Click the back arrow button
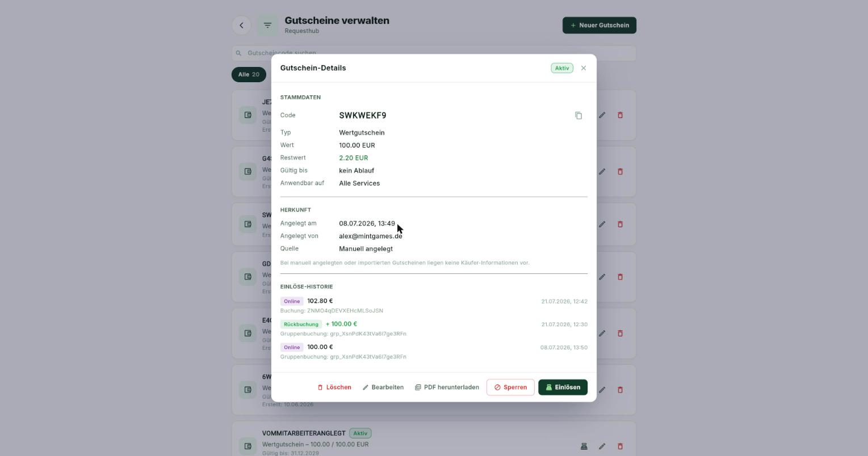Viewport: 868px width, 456px height. (x=241, y=26)
